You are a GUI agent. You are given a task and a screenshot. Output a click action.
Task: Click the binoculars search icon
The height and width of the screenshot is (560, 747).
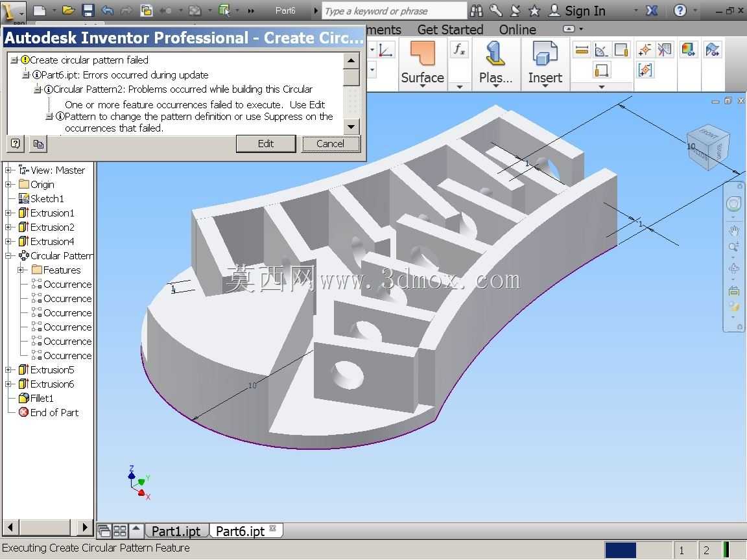click(x=477, y=10)
